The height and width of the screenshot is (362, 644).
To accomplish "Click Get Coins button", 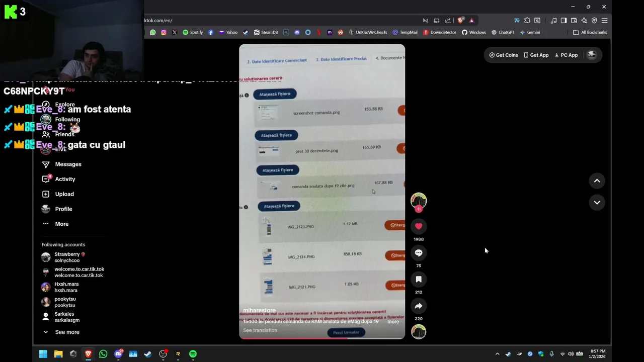I will [x=504, y=55].
